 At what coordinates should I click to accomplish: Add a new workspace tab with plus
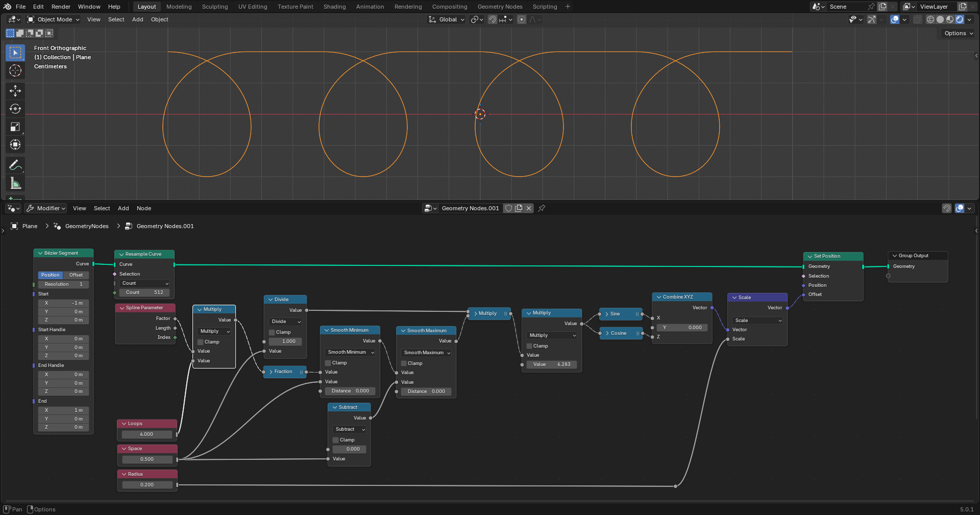[x=568, y=7]
